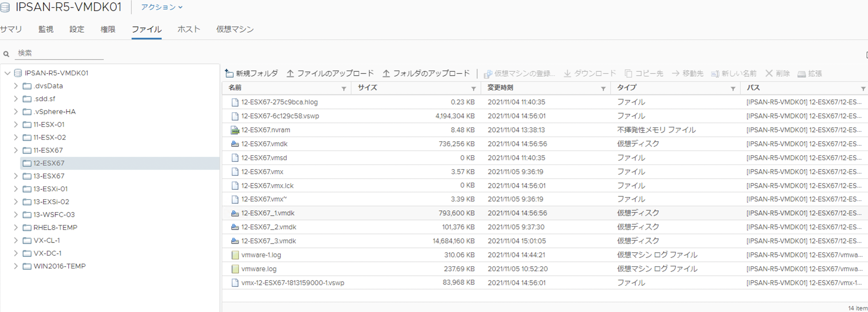Screen dimensions: 868x312
Task: Select the 13-ESX67 folder in the tree
Action: 49,176
